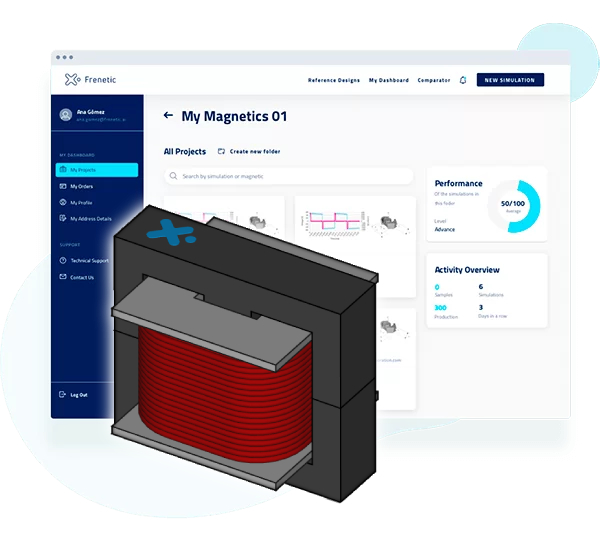The height and width of the screenshot is (541, 600).
Task: Open Contact Us link
Action: (x=82, y=277)
